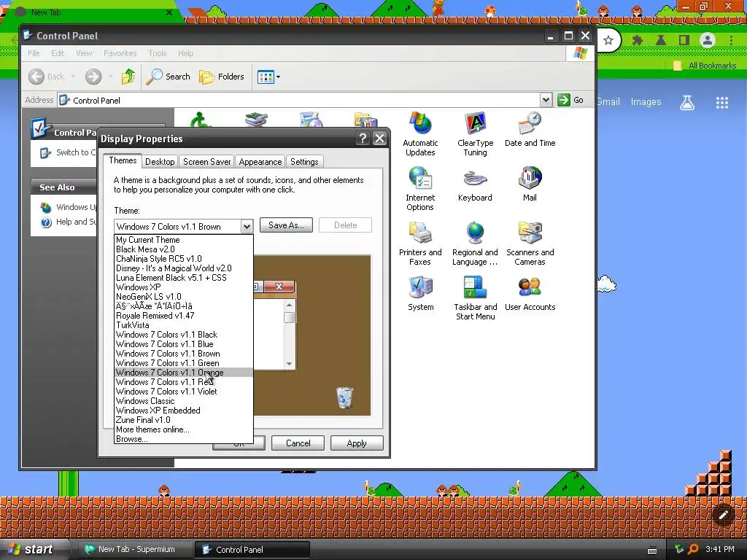The width and height of the screenshot is (747, 560).
Task: Click the customize page pencil icon
Action: (x=723, y=515)
